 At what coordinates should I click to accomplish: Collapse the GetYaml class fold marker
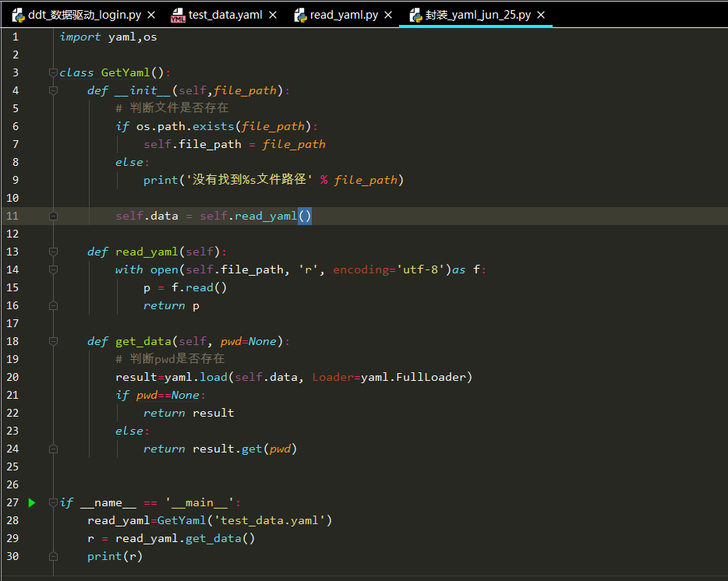click(54, 72)
